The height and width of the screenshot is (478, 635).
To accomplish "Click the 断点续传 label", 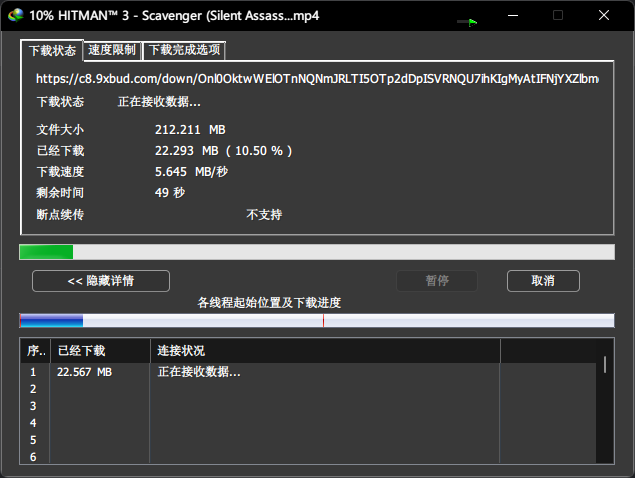I will pos(60,214).
